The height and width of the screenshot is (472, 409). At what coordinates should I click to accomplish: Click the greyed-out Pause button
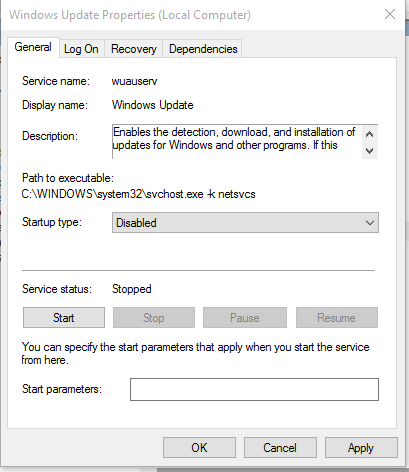pyautogui.click(x=245, y=318)
